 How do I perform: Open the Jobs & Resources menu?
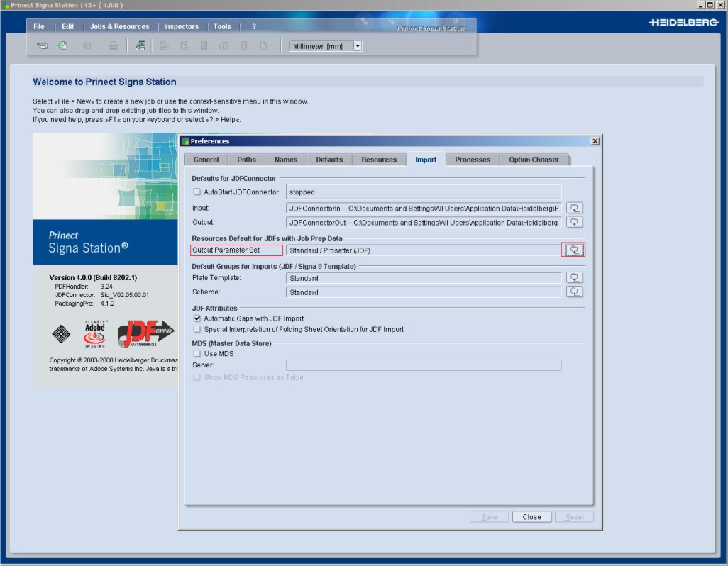(x=119, y=26)
